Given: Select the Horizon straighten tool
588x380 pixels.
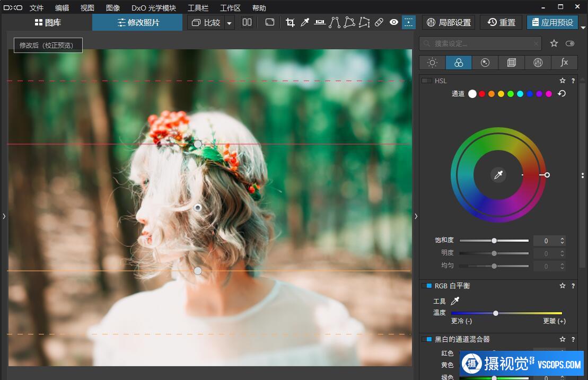Looking at the screenshot, I should (x=320, y=22).
